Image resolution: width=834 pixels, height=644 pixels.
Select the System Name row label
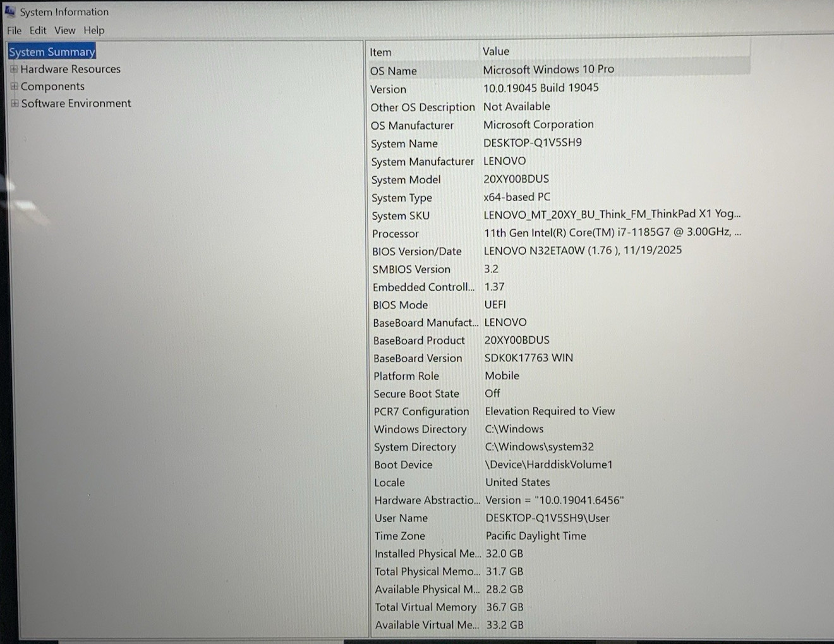tap(404, 143)
